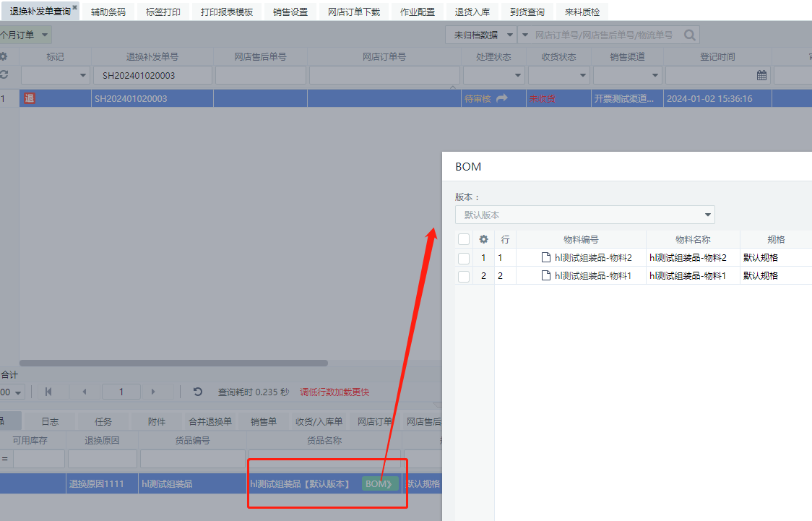812x521 pixels.
Task: Click the reload icon in pagination bar
Action: [198, 392]
